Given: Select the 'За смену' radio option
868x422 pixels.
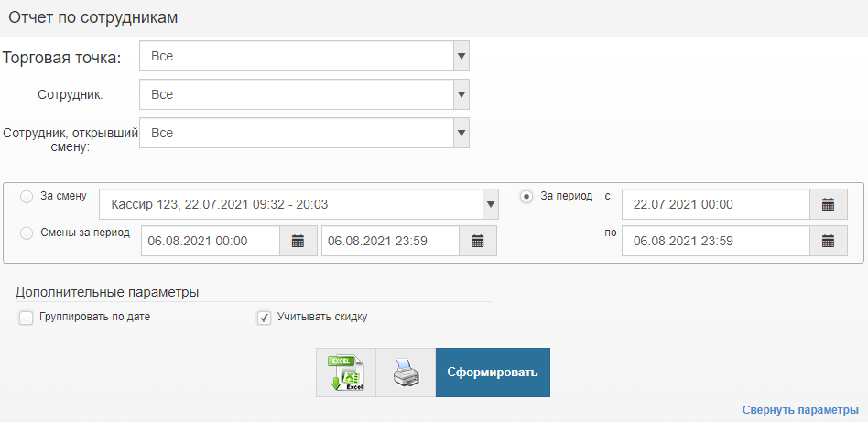Looking at the screenshot, I should click(27, 196).
